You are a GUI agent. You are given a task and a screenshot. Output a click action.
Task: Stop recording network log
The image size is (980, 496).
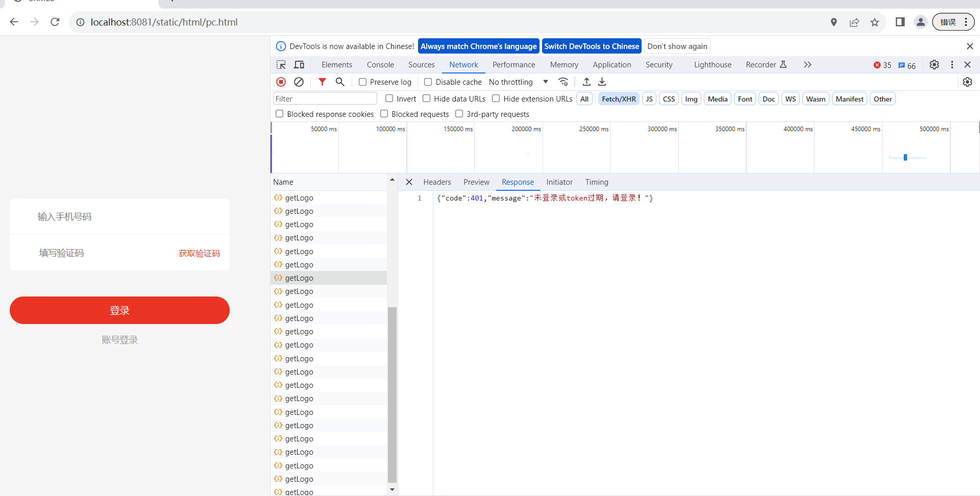click(x=281, y=82)
